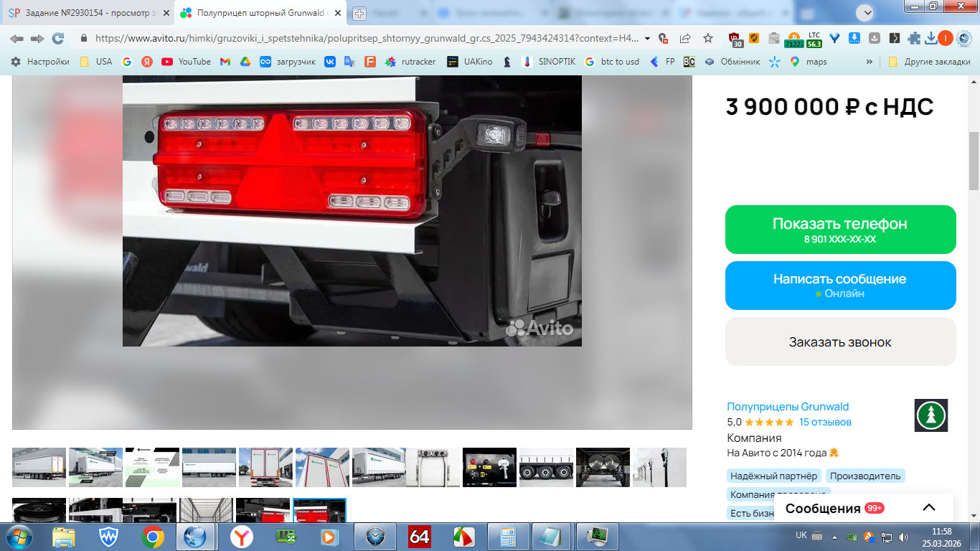Image resolution: width=980 pixels, height=551 pixels.
Task: Expand the Сообщения chat panel chevron
Action: pyautogui.click(x=929, y=508)
